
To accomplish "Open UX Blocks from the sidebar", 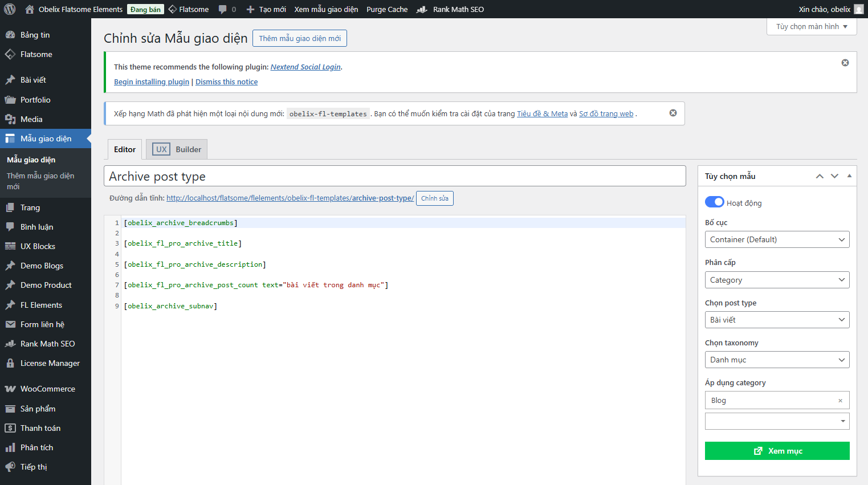I will 38,246.
